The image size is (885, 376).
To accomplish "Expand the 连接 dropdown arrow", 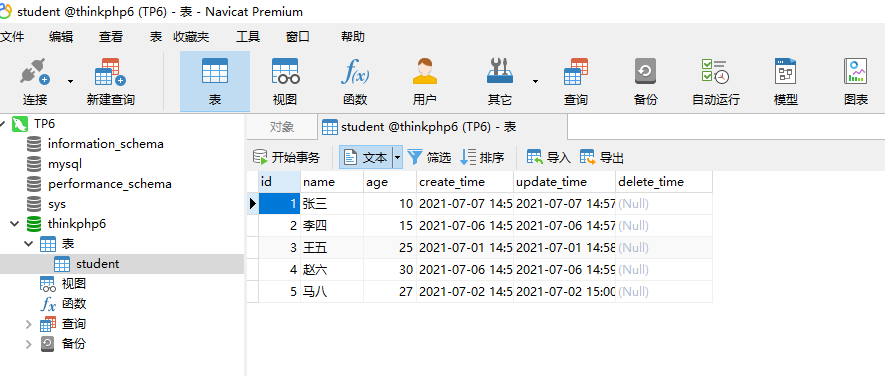I will coord(71,82).
